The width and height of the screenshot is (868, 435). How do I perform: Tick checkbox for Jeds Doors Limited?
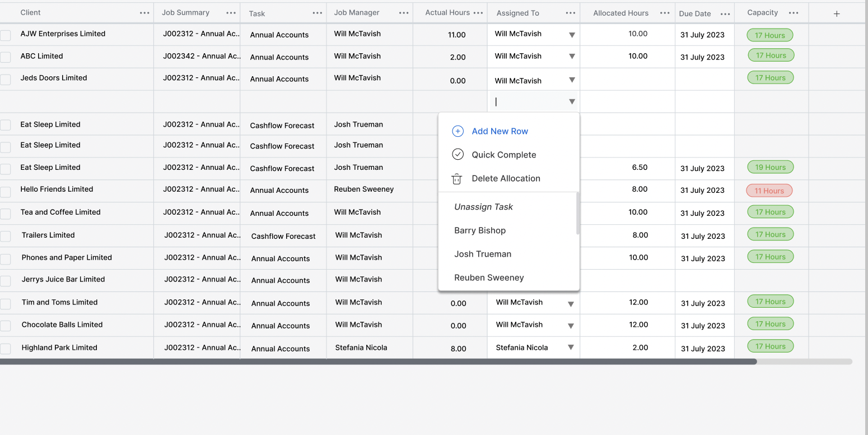click(5, 80)
